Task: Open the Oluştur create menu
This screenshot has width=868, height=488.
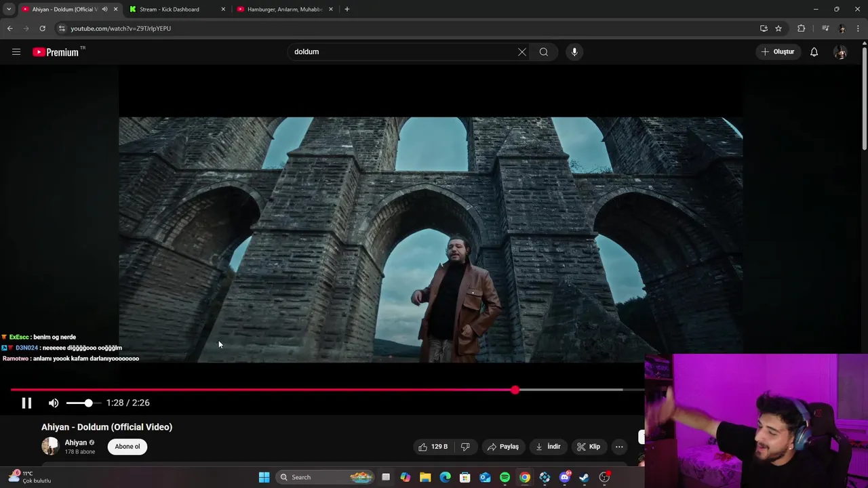Action: [x=778, y=52]
